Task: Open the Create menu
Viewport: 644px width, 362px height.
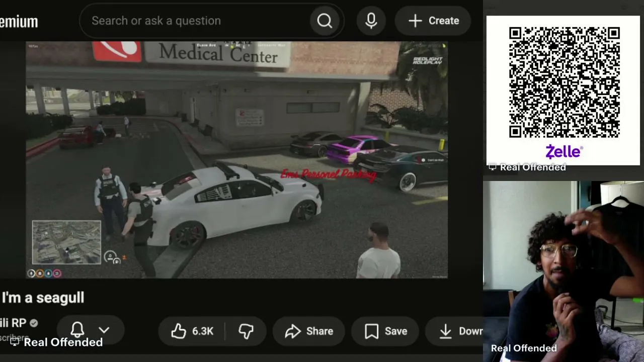Action: pyautogui.click(x=433, y=21)
